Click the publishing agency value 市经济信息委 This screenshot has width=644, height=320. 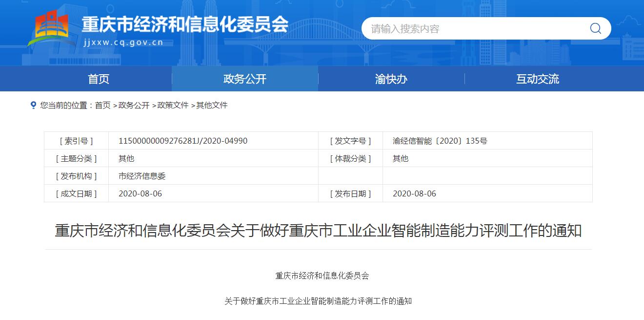click(x=142, y=176)
